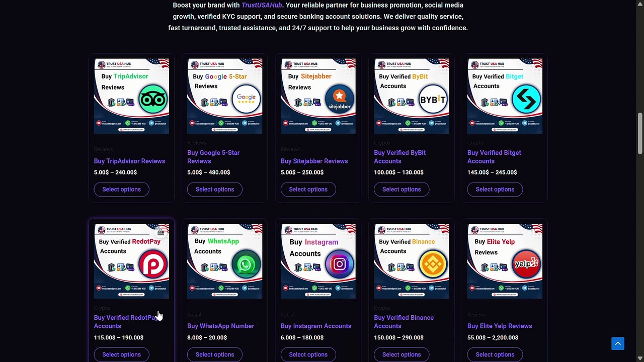
Task: Select options for Buy Sitejabber Reviews
Action: point(308,189)
